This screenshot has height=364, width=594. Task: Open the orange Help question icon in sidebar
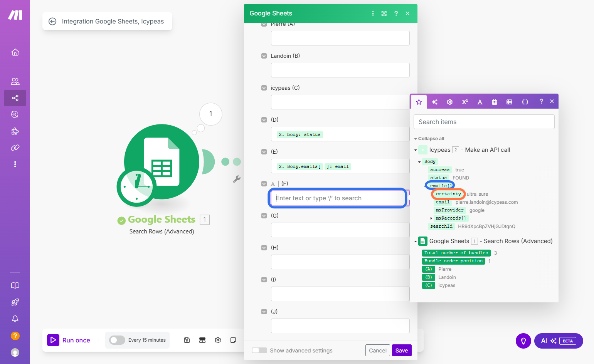click(x=15, y=336)
